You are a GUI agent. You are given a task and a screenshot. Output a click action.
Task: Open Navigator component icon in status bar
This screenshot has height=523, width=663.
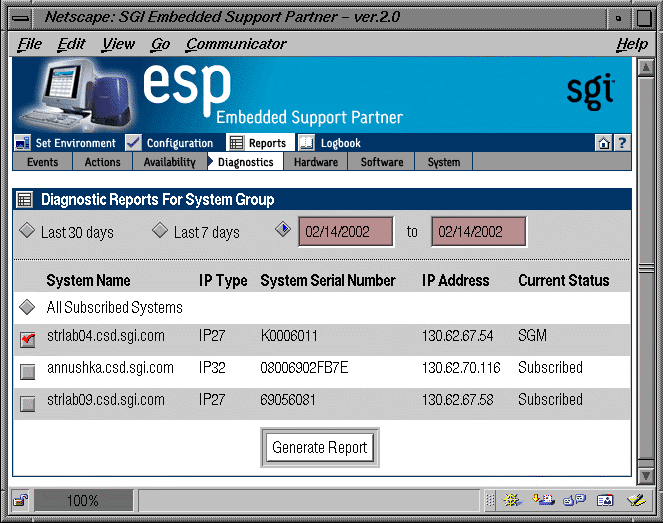point(512,500)
